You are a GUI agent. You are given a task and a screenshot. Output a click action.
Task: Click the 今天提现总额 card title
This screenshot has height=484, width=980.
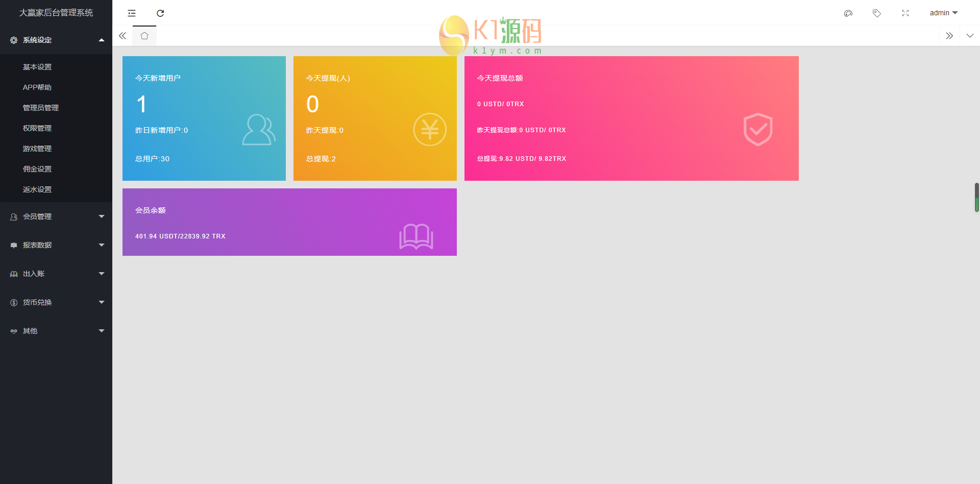pyautogui.click(x=500, y=78)
